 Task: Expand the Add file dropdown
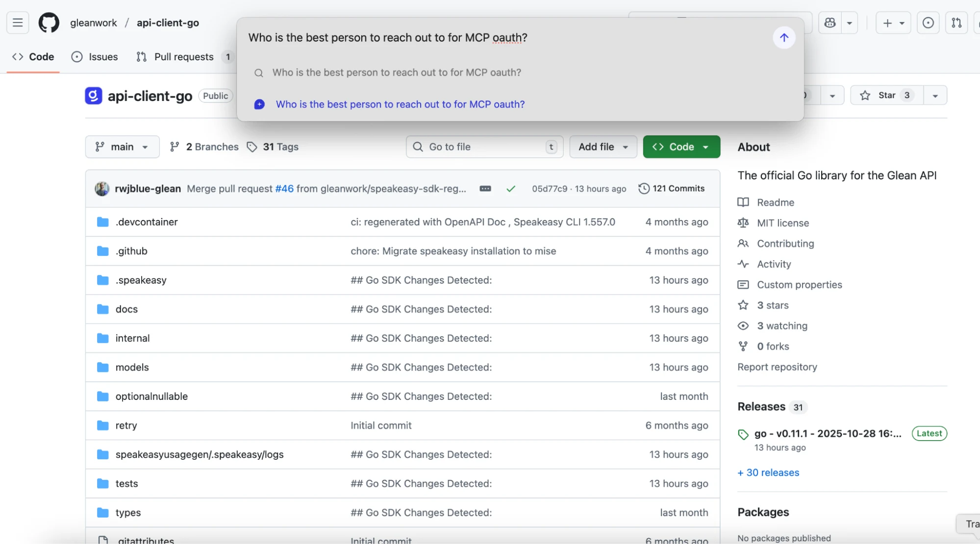[x=603, y=147]
